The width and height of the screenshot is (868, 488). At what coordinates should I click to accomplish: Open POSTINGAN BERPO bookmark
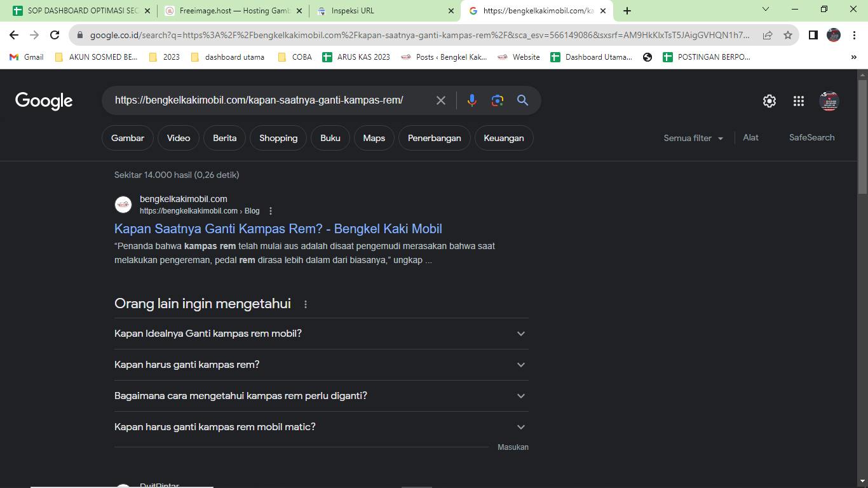pyautogui.click(x=707, y=57)
